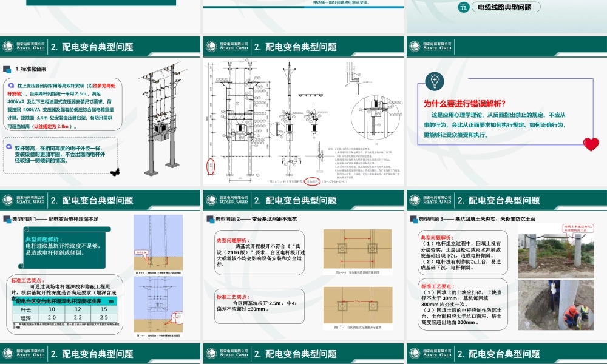Click the square bullet icon before 典型问题 3

(414, 219)
